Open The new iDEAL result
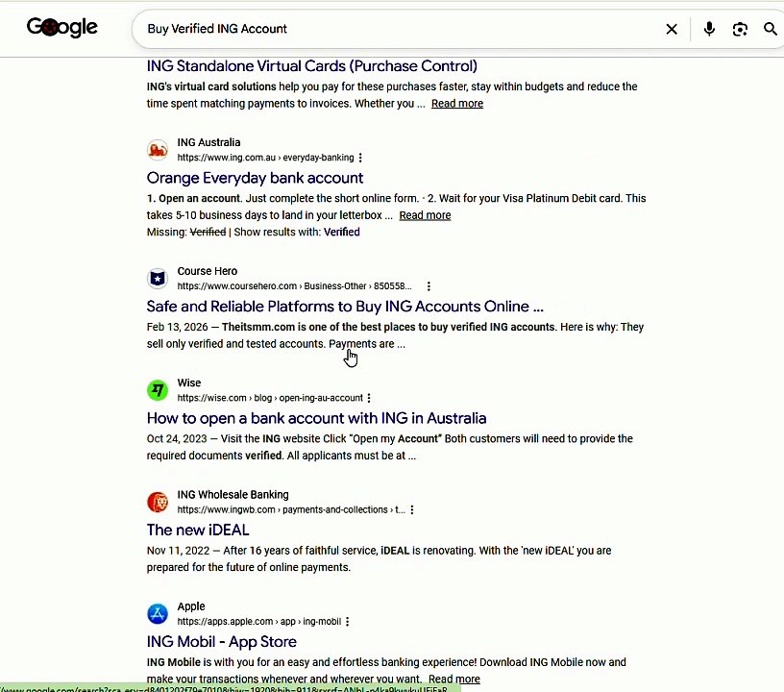 coord(198,530)
